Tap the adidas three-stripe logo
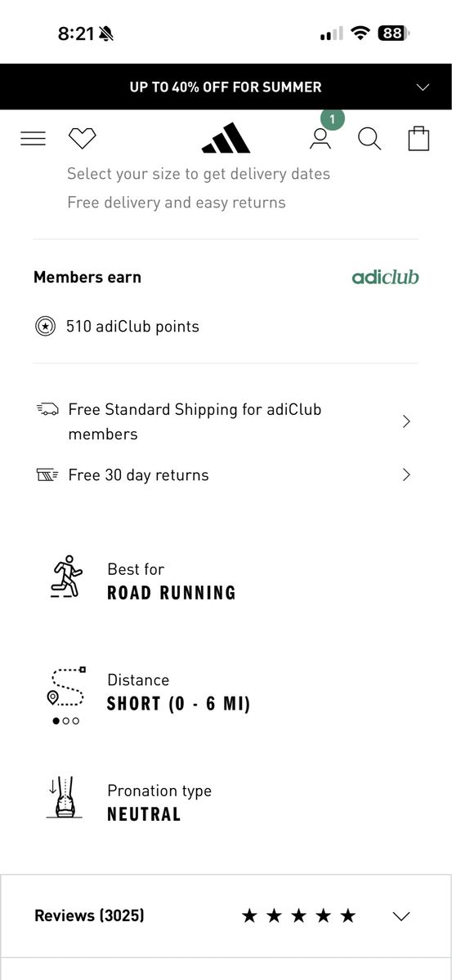Image resolution: width=452 pixels, height=980 pixels. click(x=226, y=138)
